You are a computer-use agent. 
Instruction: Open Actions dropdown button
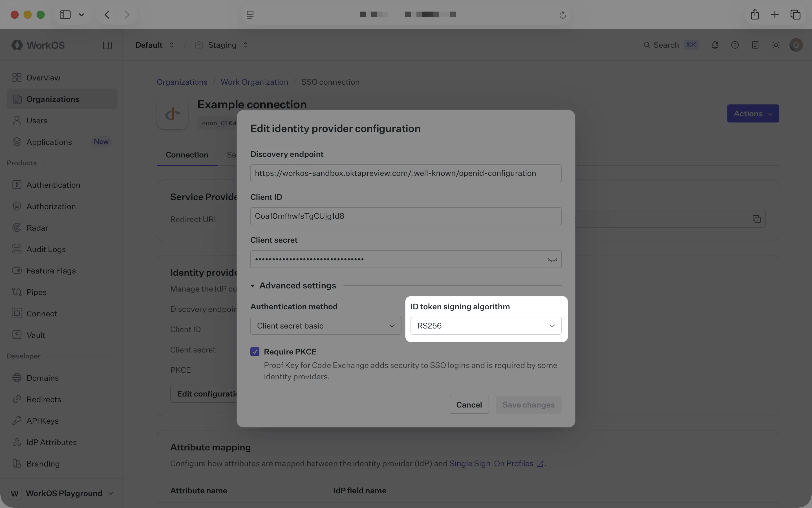[753, 113]
